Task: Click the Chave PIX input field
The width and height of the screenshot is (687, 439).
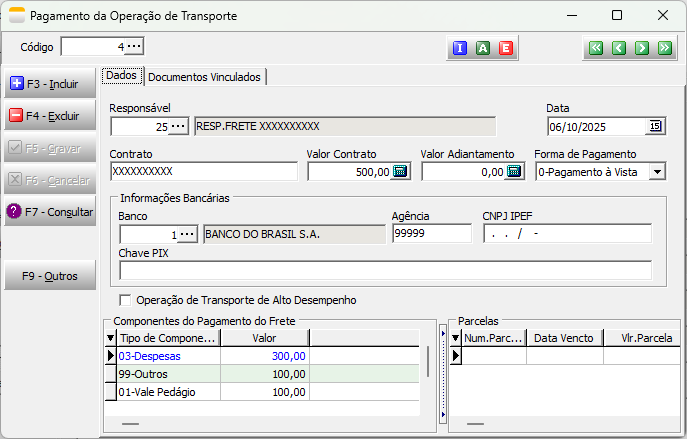Action: pyautogui.click(x=385, y=270)
